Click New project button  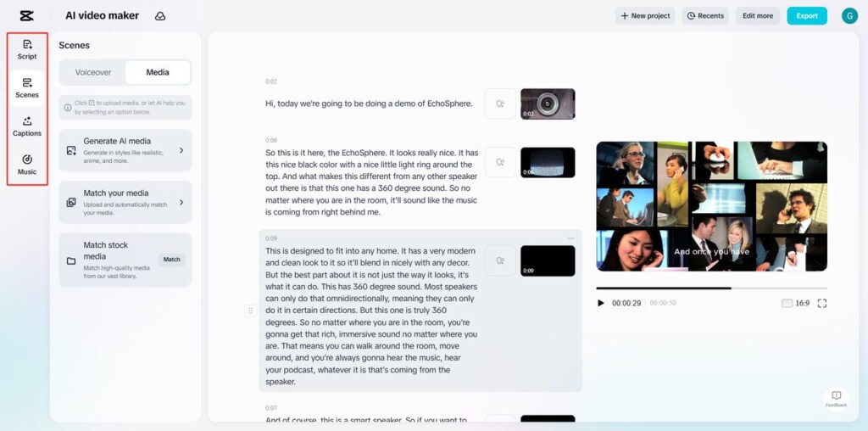coord(645,15)
